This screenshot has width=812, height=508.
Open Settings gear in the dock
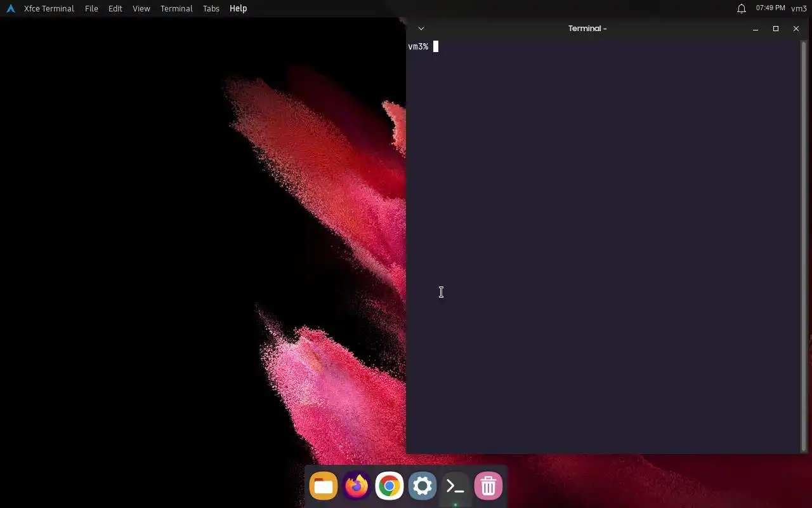[x=422, y=486]
